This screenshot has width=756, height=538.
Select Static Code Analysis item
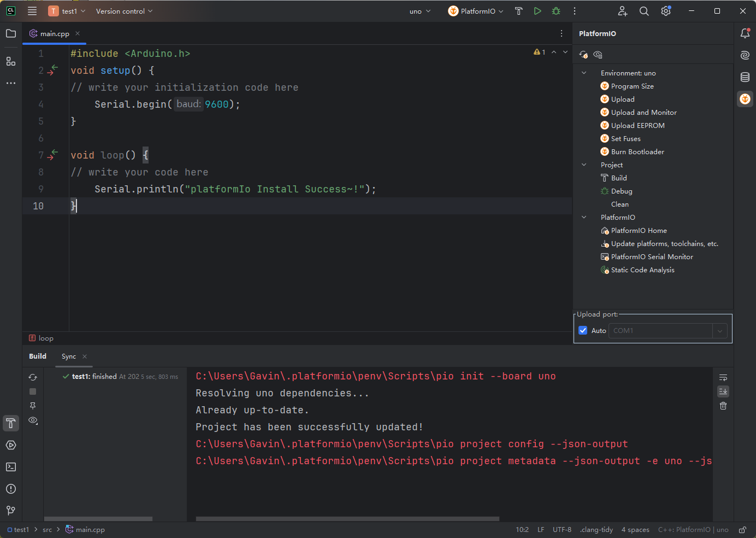pos(642,270)
